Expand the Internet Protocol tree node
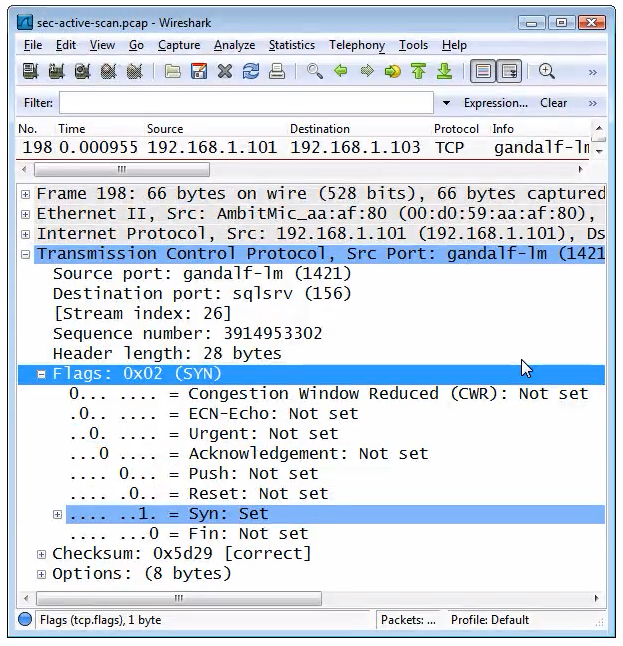The image size is (623, 646). point(26,234)
